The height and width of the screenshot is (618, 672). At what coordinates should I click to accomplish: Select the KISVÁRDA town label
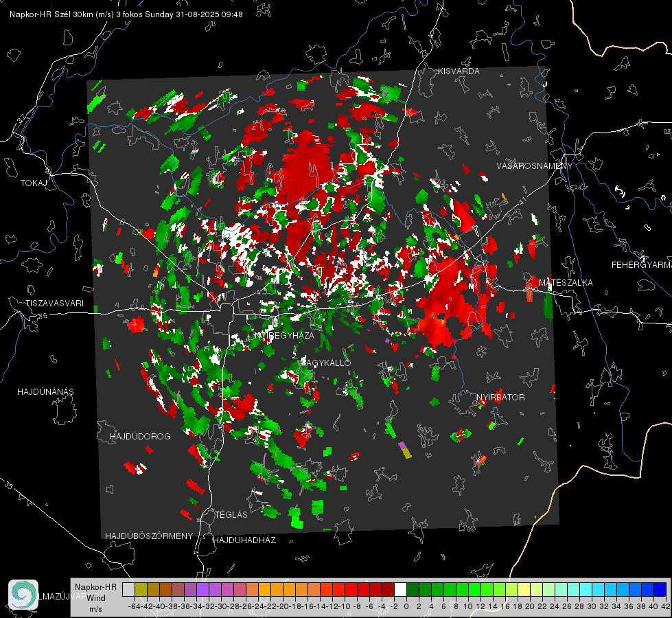click(459, 71)
